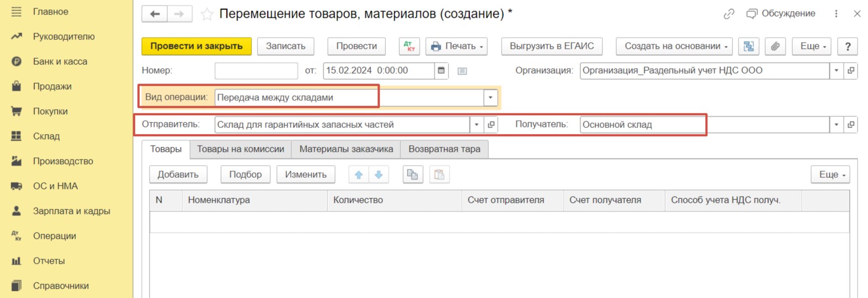Add document to favorites with star icon
The image size is (868, 298).
[207, 14]
